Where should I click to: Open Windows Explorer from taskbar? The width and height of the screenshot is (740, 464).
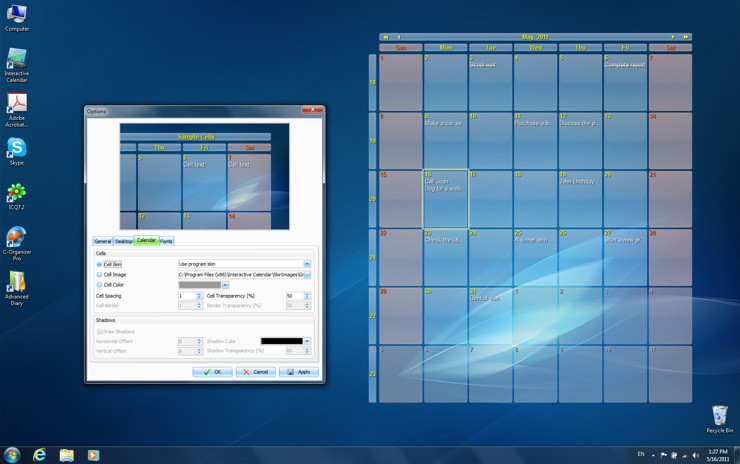(x=67, y=455)
